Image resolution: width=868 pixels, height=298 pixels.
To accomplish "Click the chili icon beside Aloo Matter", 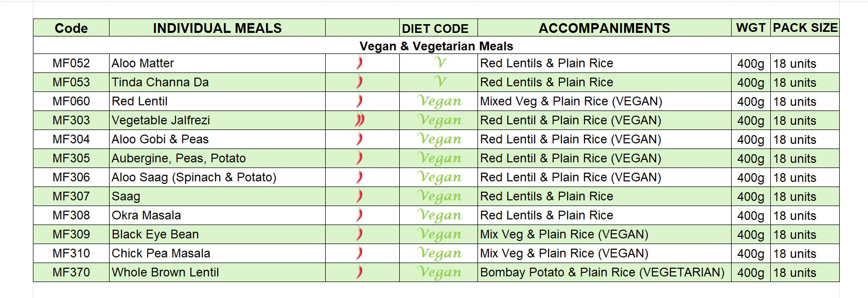I will [359, 63].
